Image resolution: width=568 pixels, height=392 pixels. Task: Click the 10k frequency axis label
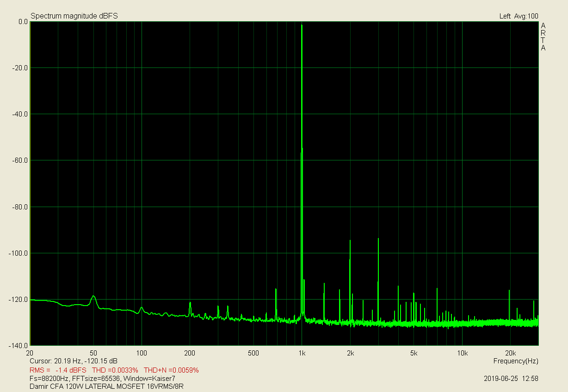pyautogui.click(x=462, y=353)
